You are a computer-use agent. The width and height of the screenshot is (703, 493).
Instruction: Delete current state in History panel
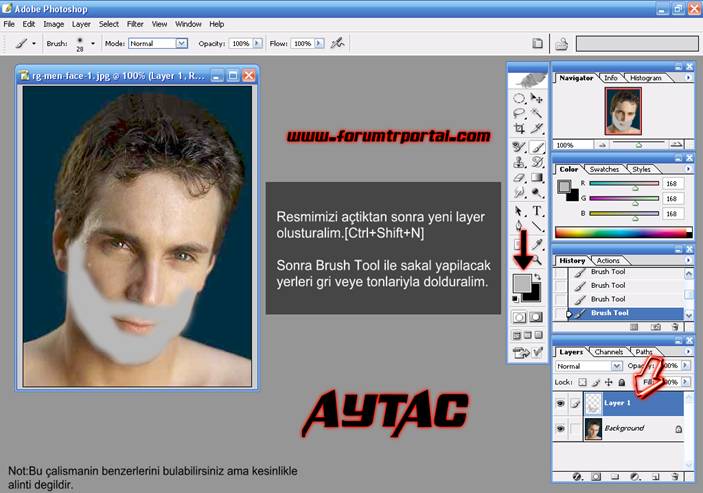(x=675, y=327)
